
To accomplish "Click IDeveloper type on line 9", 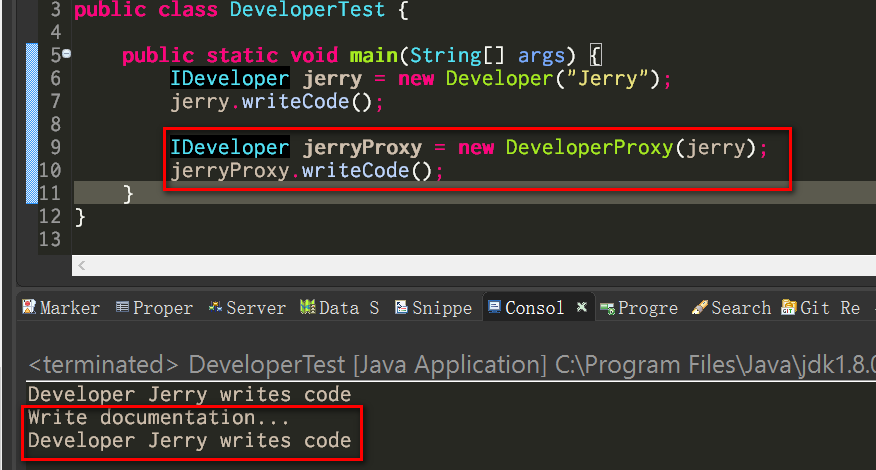I will click(230, 147).
